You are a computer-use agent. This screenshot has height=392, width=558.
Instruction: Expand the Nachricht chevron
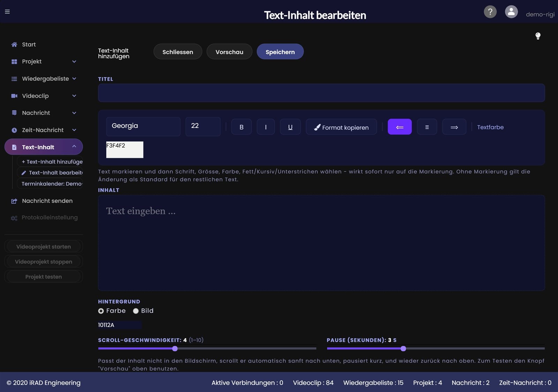coord(74,113)
